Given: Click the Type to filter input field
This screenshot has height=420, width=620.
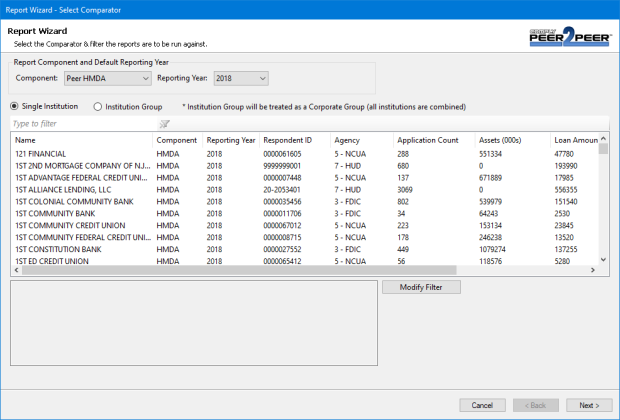Looking at the screenshot, I should 84,124.
